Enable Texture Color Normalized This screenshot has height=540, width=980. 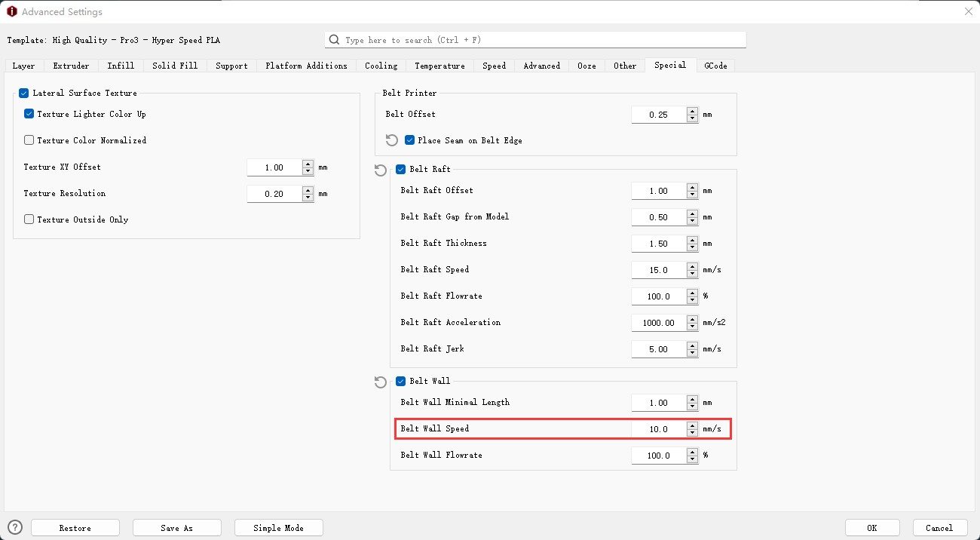(28, 140)
